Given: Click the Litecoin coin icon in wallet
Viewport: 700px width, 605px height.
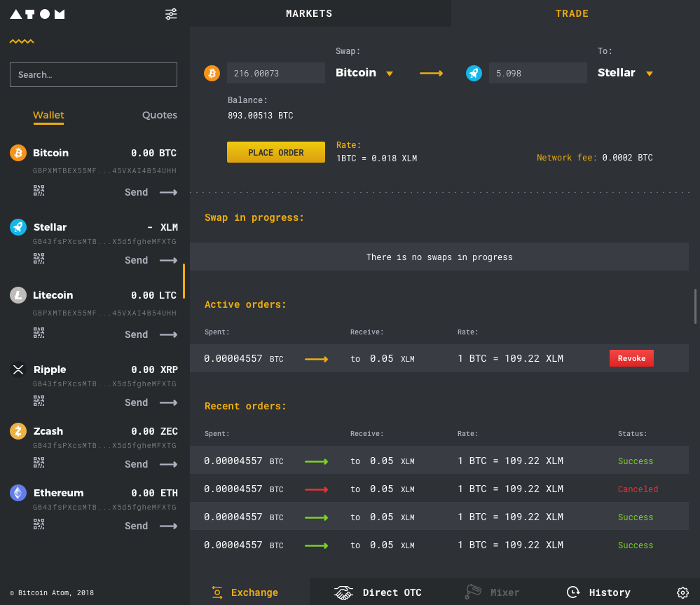Looking at the screenshot, I should (x=18, y=295).
